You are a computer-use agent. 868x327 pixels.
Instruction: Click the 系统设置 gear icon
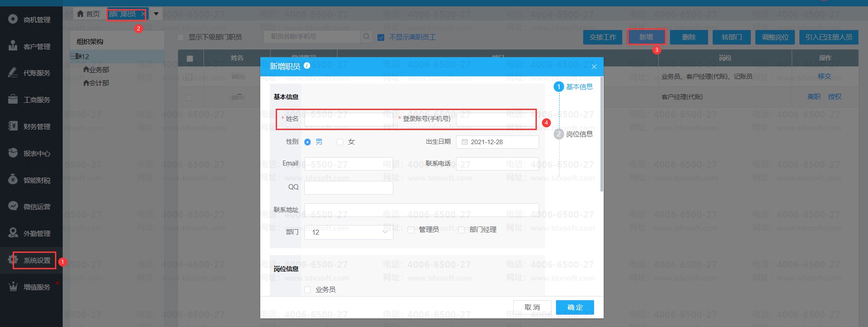(x=13, y=260)
